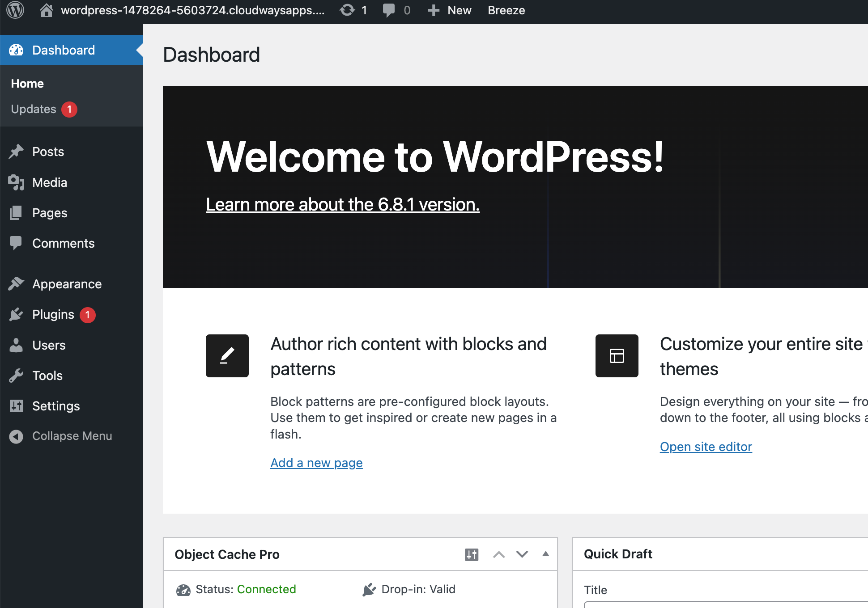Open the WordPress logo menu
868x608 pixels.
(x=15, y=10)
